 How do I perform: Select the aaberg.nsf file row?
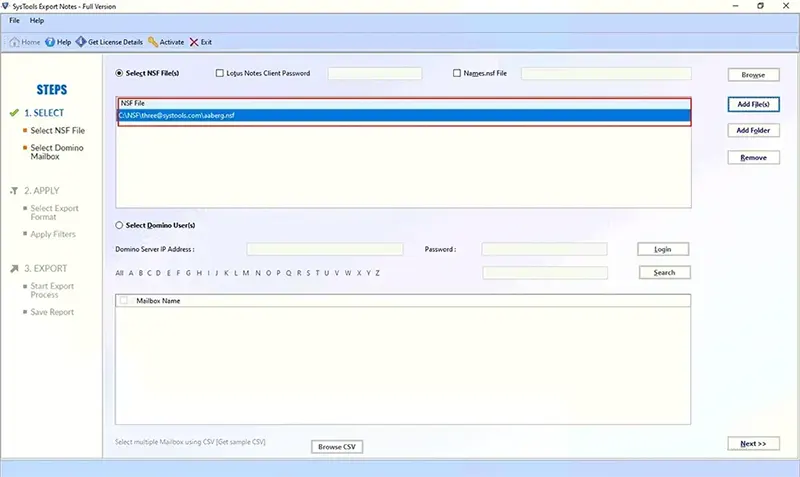pyautogui.click(x=404, y=115)
